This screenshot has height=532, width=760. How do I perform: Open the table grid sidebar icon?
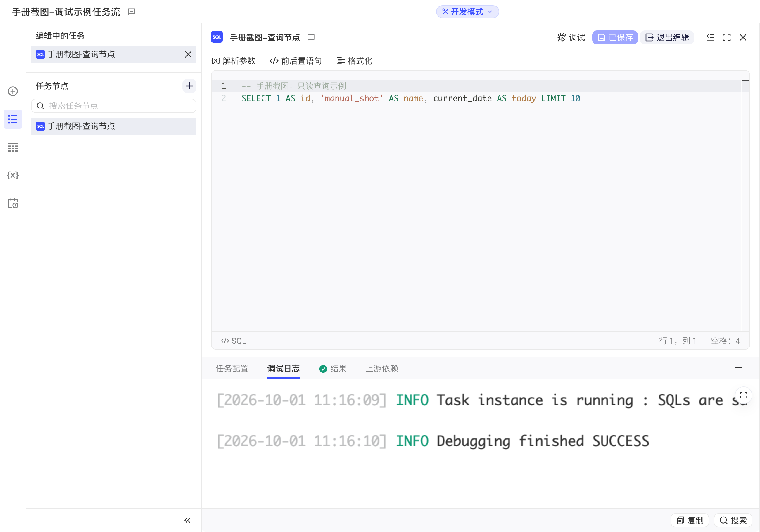(x=13, y=147)
